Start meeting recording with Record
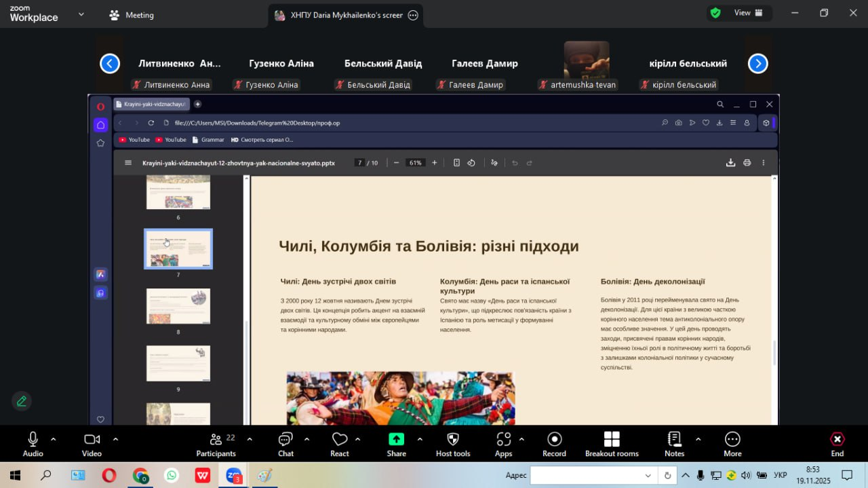 pos(554,444)
